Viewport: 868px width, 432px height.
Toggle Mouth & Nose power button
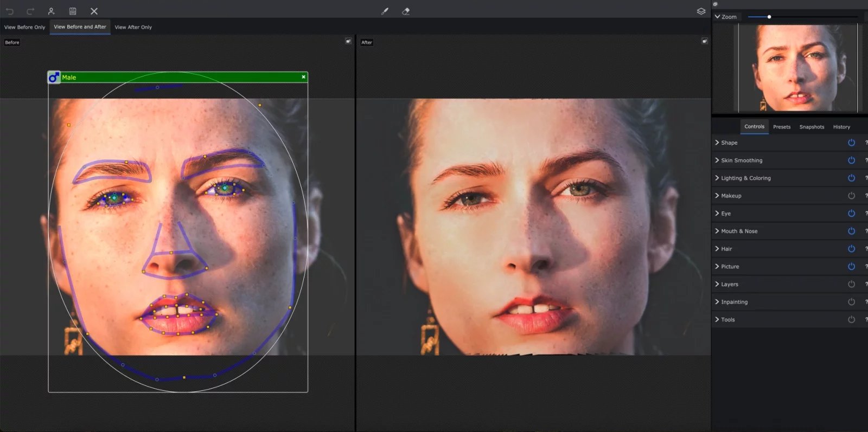tap(851, 231)
